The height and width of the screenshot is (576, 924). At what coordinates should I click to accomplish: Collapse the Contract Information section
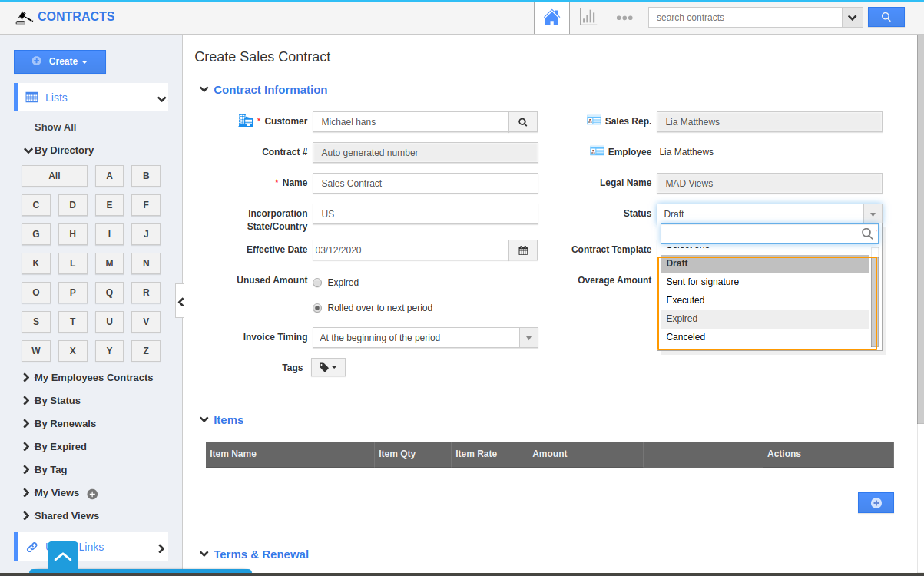(204, 90)
